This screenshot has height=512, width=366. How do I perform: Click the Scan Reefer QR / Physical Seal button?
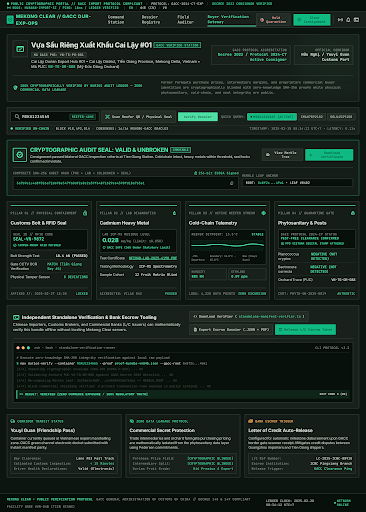pyautogui.click(x=138, y=117)
